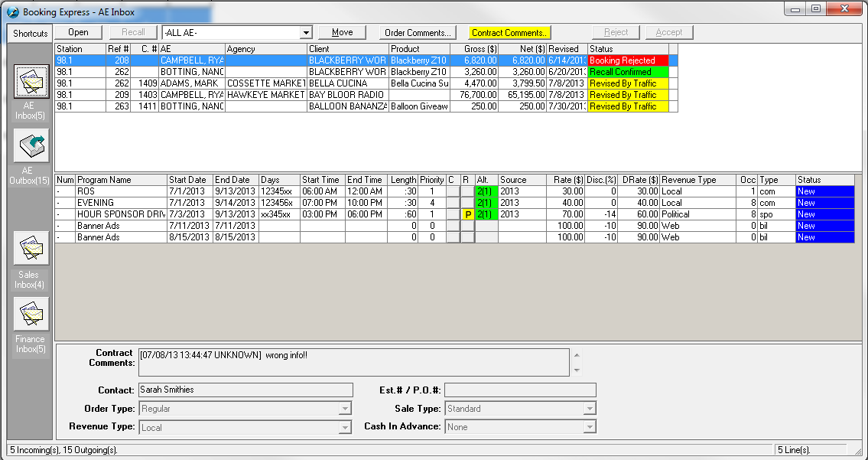Click the Open button
Image resolution: width=868 pixels, height=460 pixels.
tap(78, 32)
